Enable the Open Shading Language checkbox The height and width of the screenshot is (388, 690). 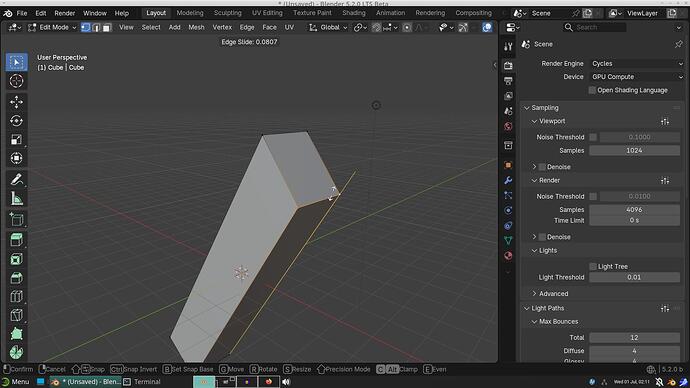pos(592,90)
